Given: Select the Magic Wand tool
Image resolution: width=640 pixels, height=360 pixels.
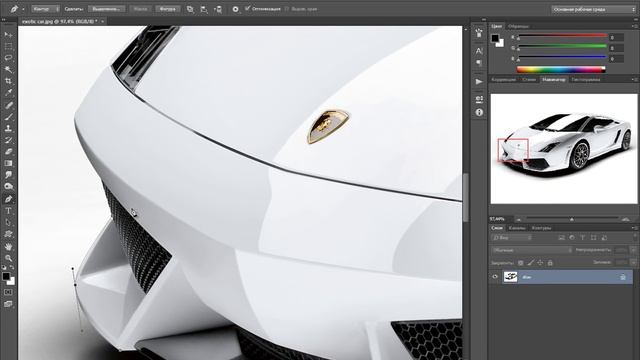Looking at the screenshot, I should 8,69.
